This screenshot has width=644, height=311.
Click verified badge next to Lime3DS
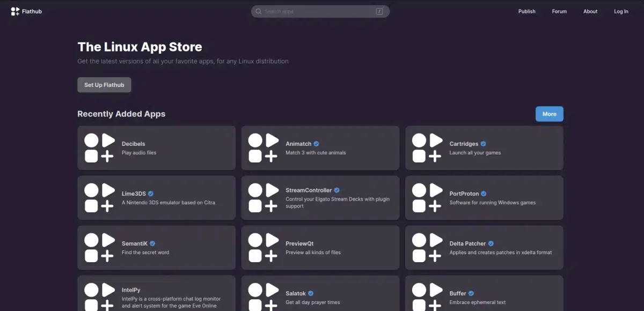(x=151, y=194)
